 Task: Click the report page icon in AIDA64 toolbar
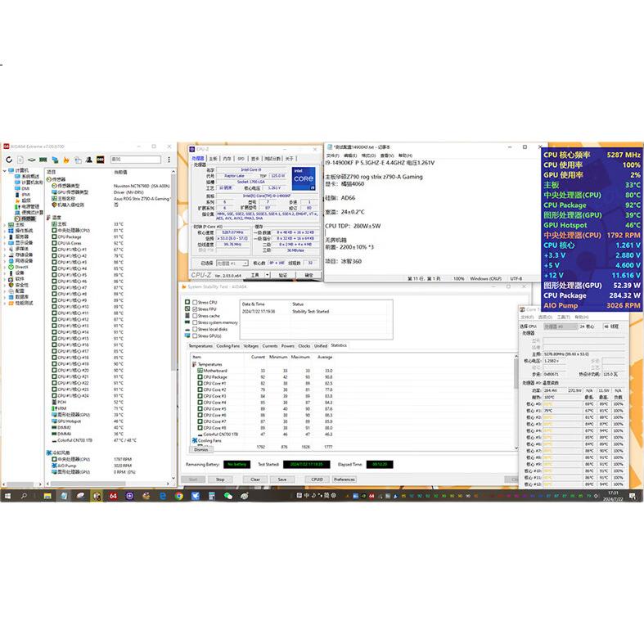[x=20, y=160]
